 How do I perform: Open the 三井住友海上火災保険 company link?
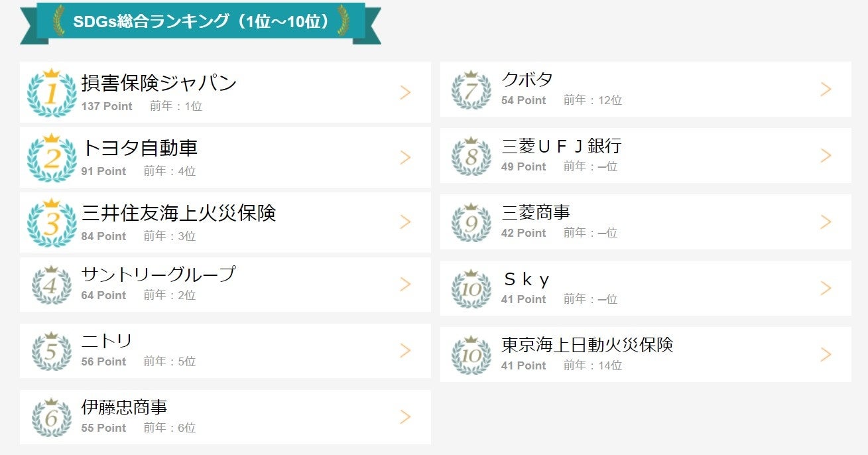(178, 213)
